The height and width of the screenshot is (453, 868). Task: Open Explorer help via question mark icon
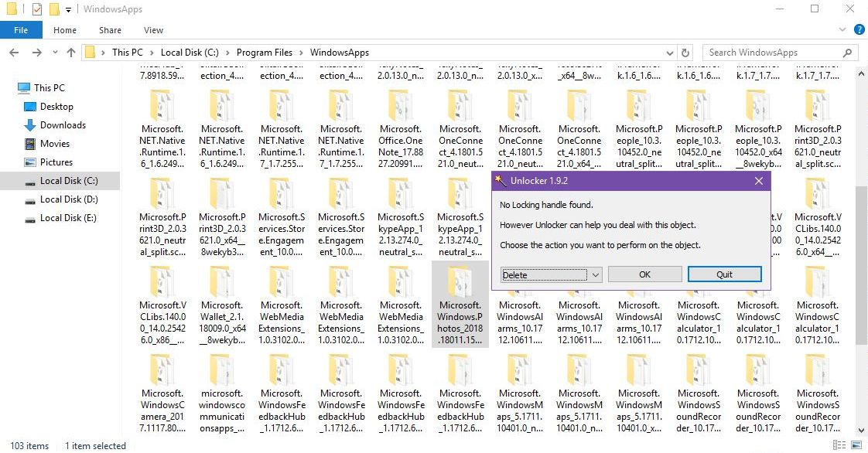[859, 30]
